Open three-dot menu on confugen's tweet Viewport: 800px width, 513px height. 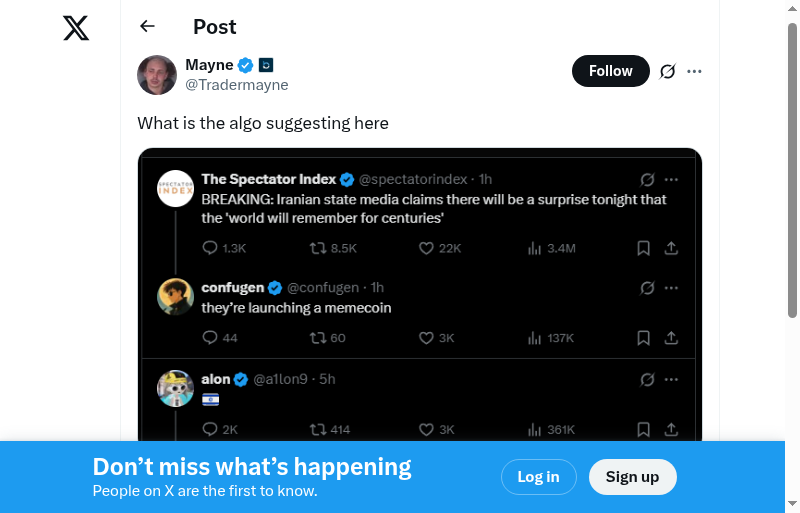672,288
